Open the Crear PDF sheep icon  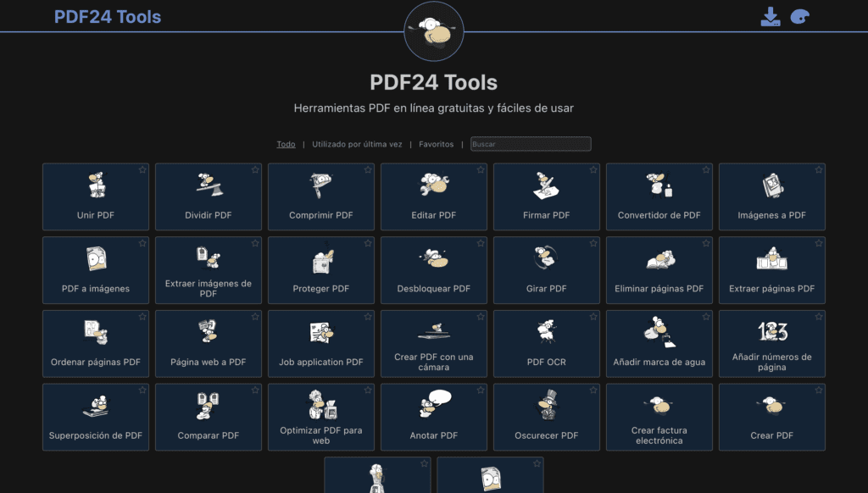coord(771,405)
